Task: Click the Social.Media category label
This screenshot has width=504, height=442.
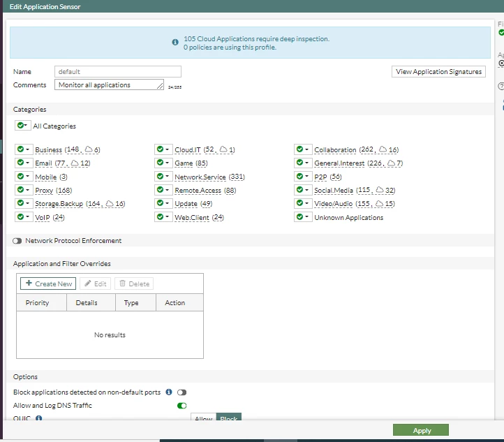Action: click(x=333, y=191)
